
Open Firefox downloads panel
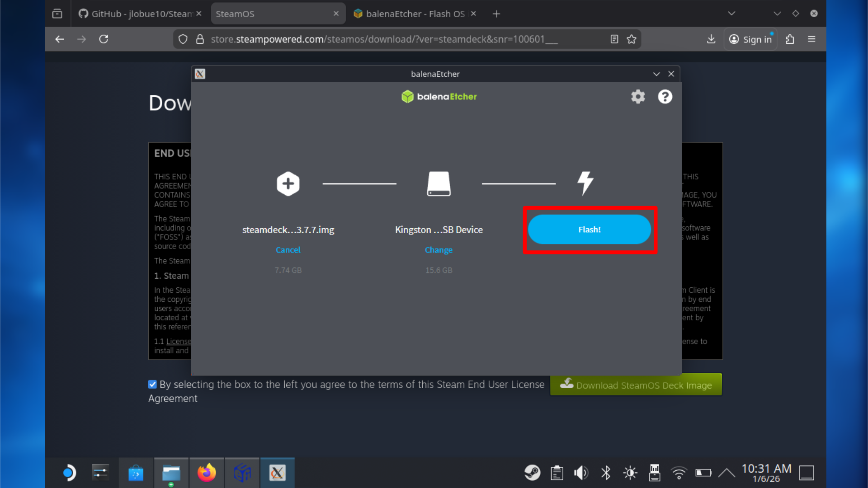click(x=711, y=39)
